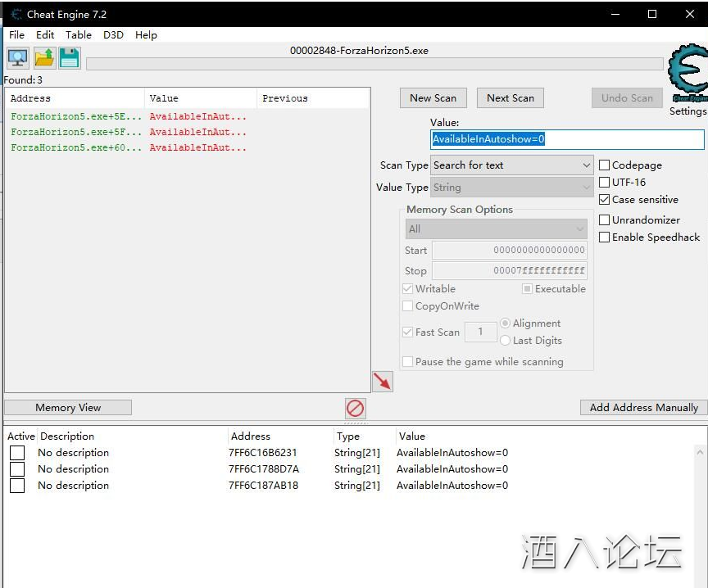Activate the entry at address 7FF6C1788D7A

pyautogui.click(x=17, y=469)
